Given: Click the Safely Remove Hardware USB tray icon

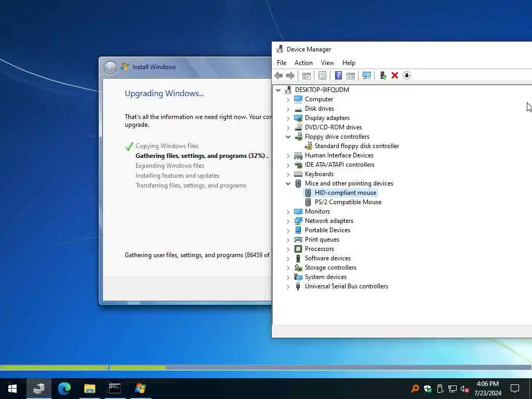Looking at the screenshot, I should click(440, 389).
